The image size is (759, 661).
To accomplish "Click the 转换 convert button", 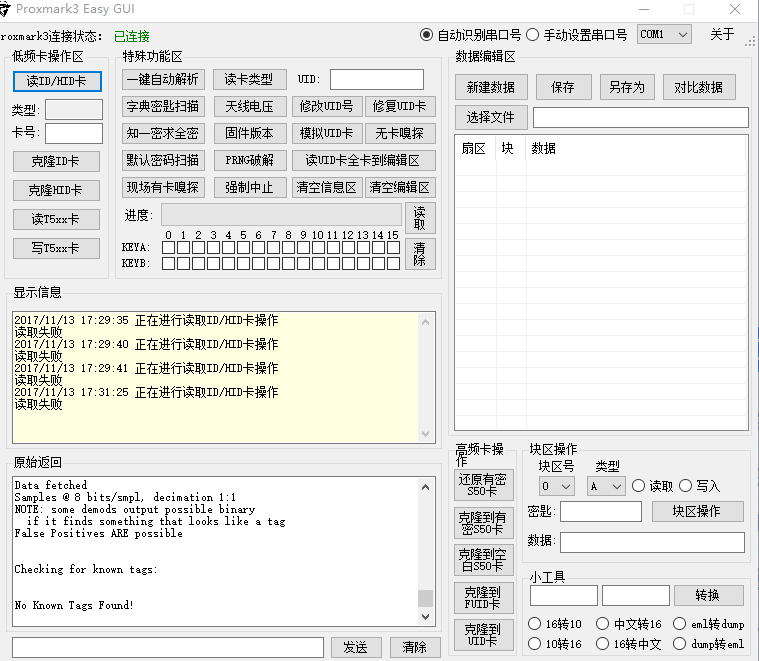I will (709, 595).
